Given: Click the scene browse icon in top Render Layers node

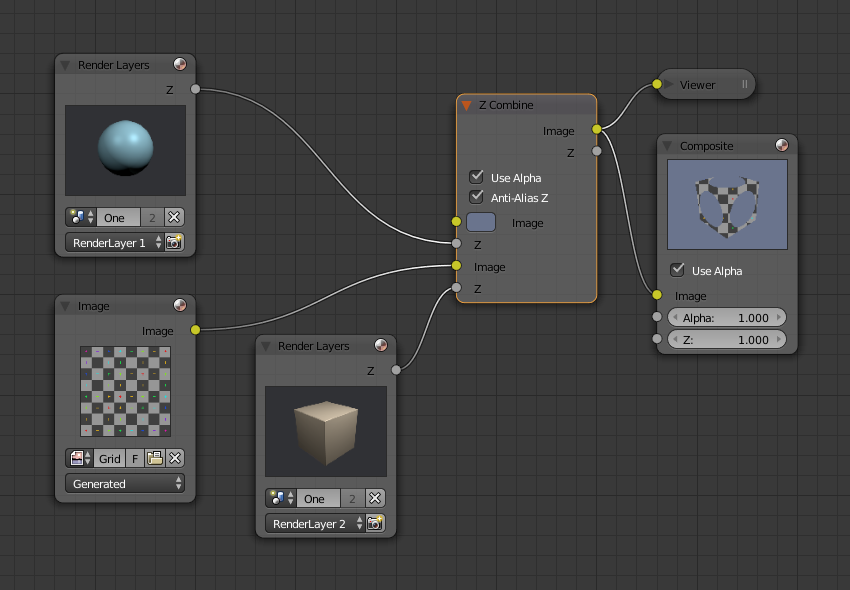Looking at the screenshot, I should [x=80, y=217].
